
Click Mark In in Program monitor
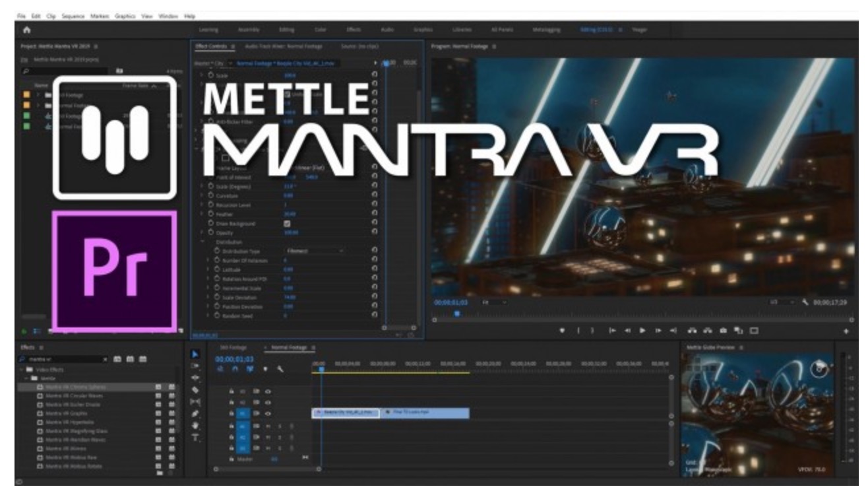[578, 330]
